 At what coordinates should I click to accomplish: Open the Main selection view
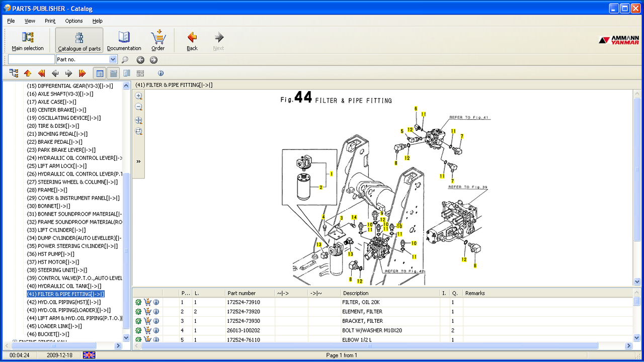pyautogui.click(x=28, y=41)
